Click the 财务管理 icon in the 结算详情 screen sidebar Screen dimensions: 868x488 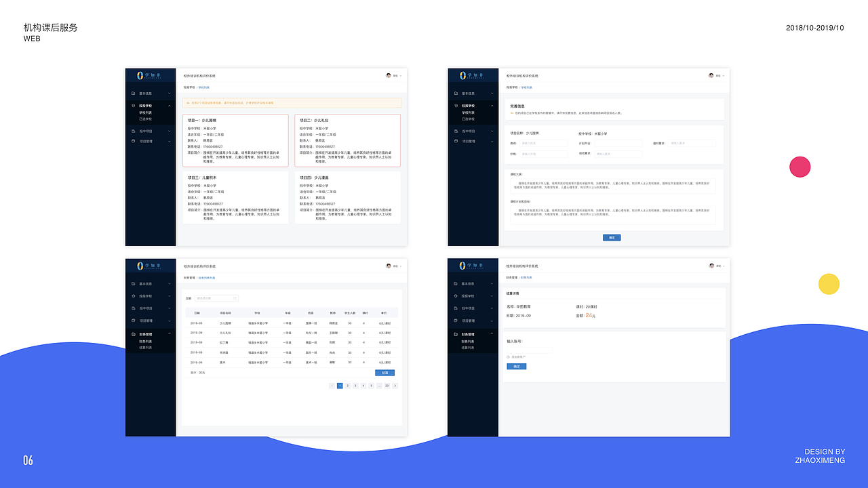coord(456,334)
